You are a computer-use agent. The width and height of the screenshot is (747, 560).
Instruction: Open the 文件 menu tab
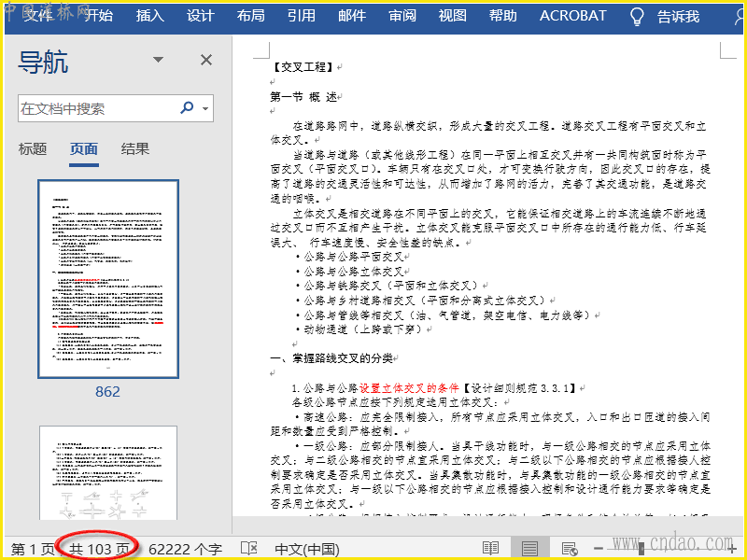37,16
